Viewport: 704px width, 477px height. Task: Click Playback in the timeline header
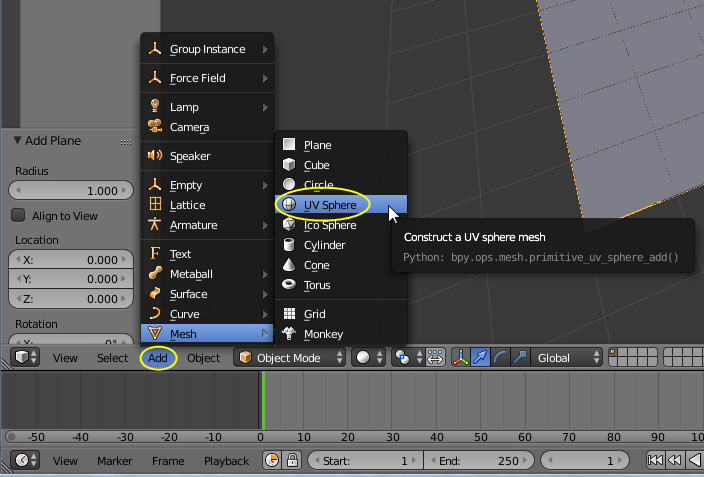pyautogui.click(x=227, y=461)
